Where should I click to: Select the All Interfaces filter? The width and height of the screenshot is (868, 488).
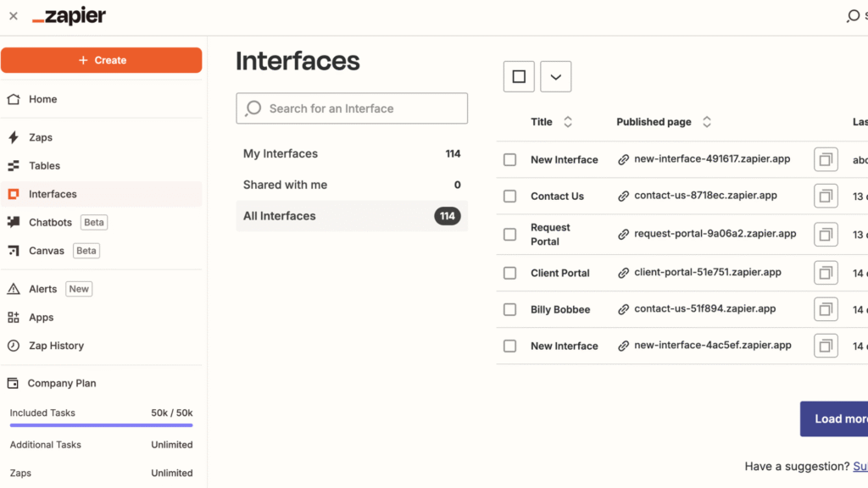(352, 216)
